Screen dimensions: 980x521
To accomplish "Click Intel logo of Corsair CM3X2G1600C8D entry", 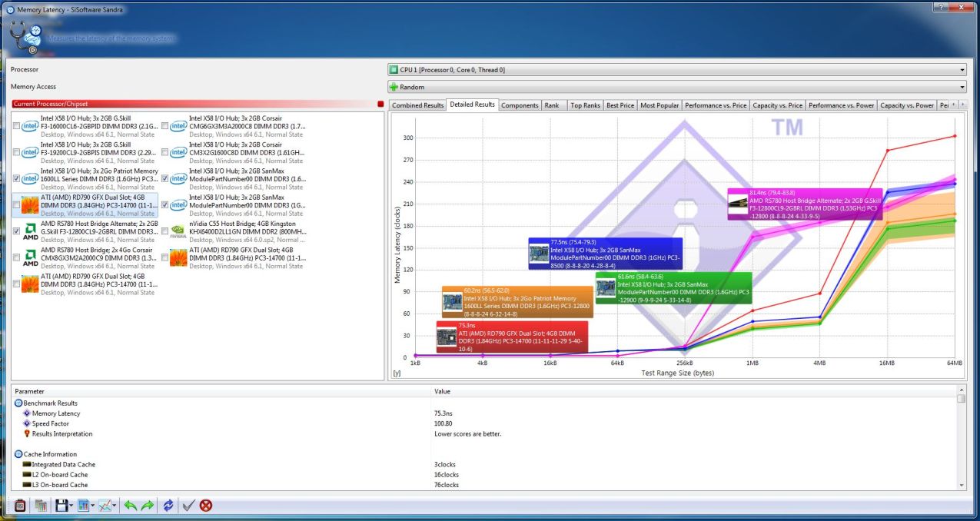I will (178, 152).
